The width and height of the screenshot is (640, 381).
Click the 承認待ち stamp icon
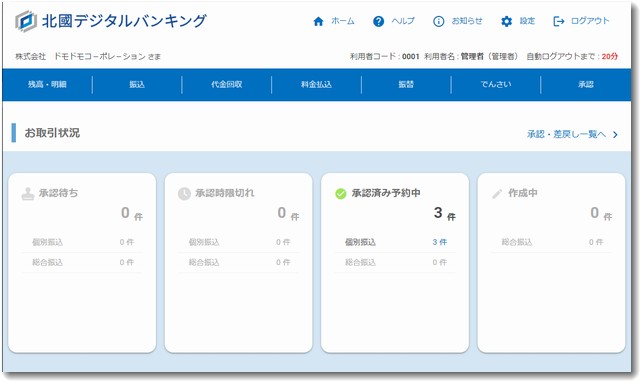click(x=27, y=194)
